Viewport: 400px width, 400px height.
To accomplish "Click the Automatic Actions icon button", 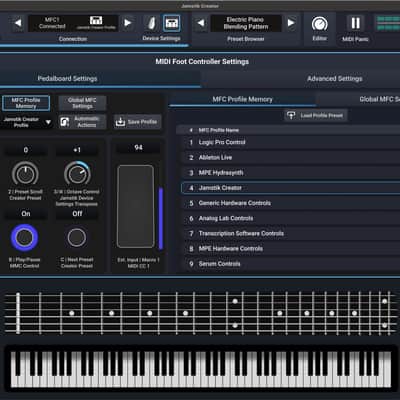I will 82,122.
